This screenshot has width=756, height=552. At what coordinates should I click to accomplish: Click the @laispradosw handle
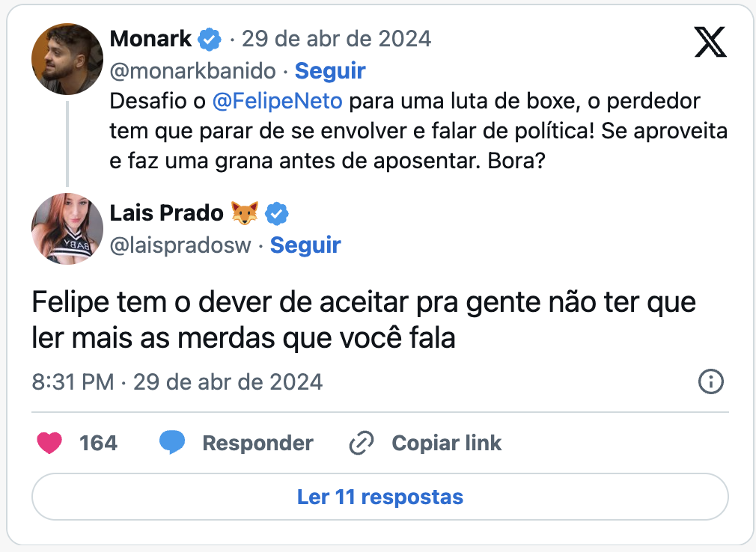click(180, 245)
